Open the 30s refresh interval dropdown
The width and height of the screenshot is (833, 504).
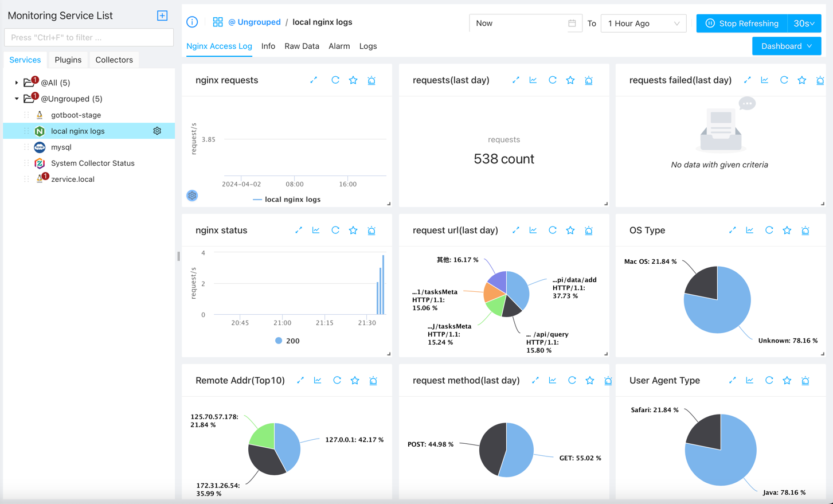click(x=804, y=24)
